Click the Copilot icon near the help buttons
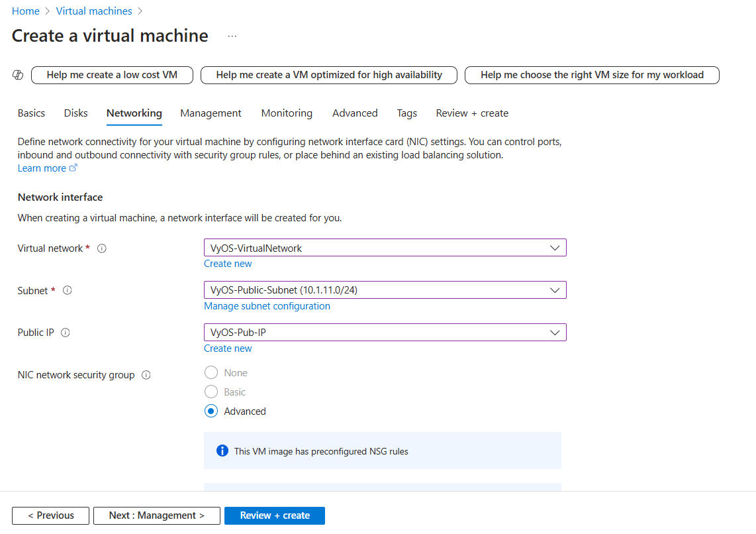The image size is (756, 534). (17, 75)
